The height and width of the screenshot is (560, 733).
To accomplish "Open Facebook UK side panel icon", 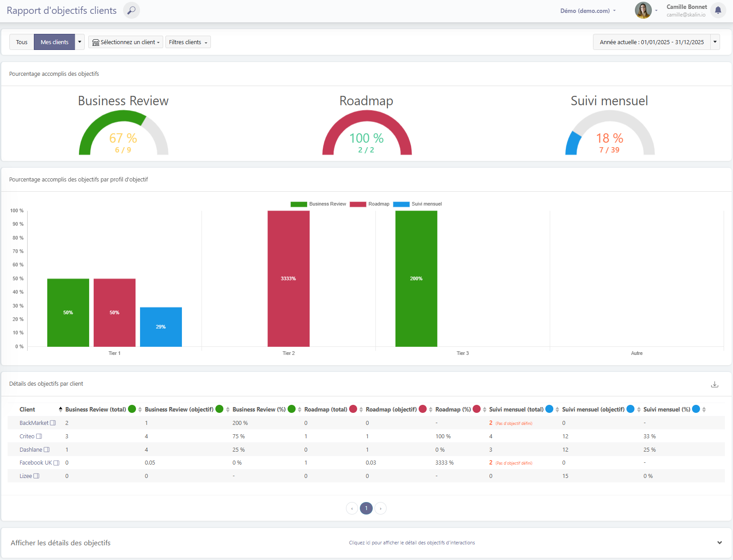I will 57,463.
